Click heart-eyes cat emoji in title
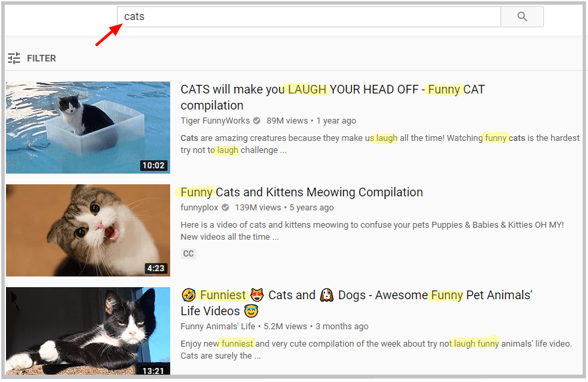 click(x=257, y=295)
